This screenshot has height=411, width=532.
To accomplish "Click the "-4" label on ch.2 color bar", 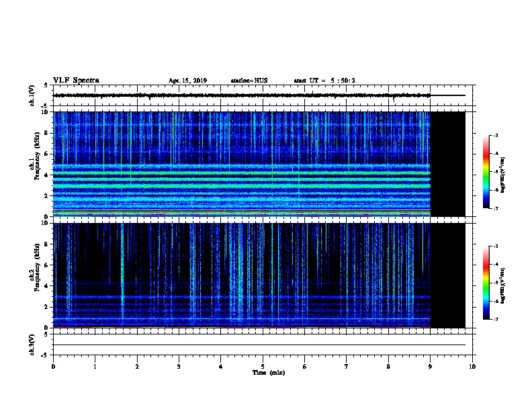I will click(496, 265).
